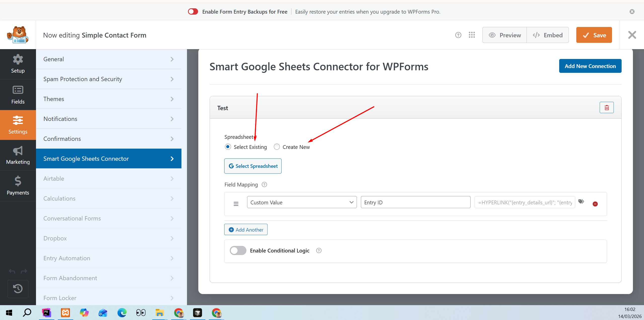Screen dimensions: 644x320
Task: Open the Setup gear panel
Action: coord(18,64)
